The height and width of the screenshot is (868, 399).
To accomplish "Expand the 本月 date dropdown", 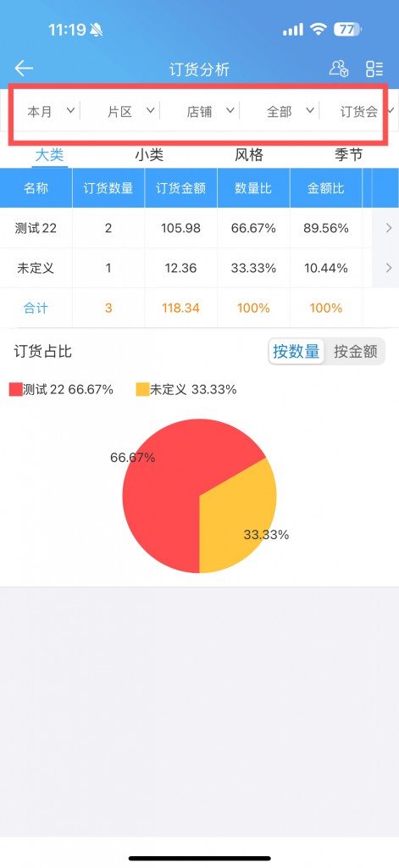I will click(x=50, y=111).
